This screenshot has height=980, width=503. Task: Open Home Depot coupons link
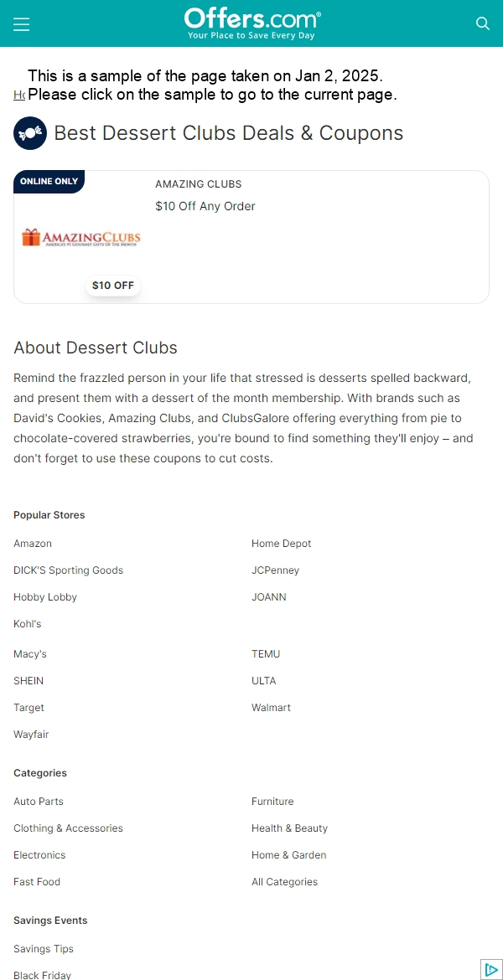[x=282, y=544]
